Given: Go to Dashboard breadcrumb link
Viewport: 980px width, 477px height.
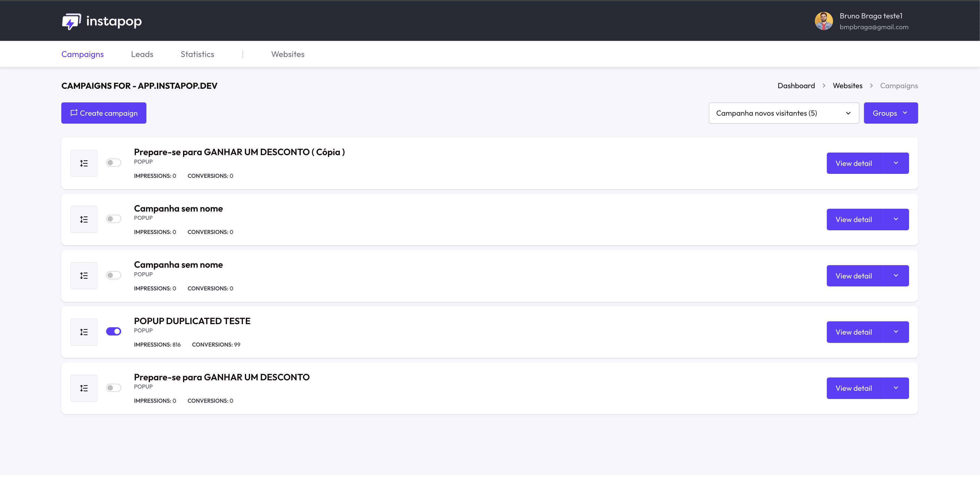Looking at the screenshot, I should pos(796,86).
